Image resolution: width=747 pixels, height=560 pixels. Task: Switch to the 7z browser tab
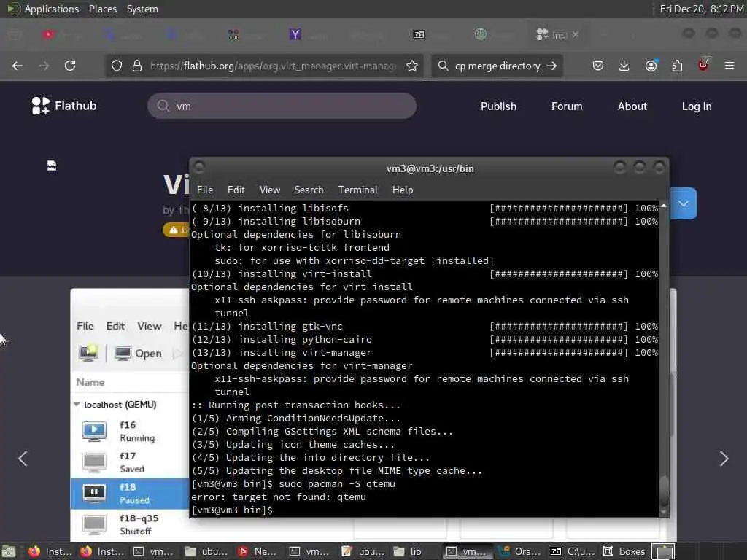tap(419, 34)
